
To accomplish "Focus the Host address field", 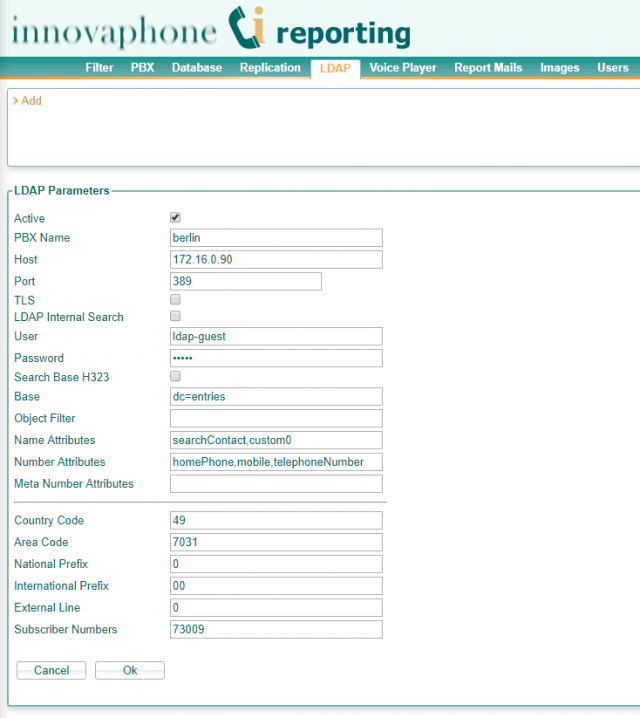I will [276, 260].
